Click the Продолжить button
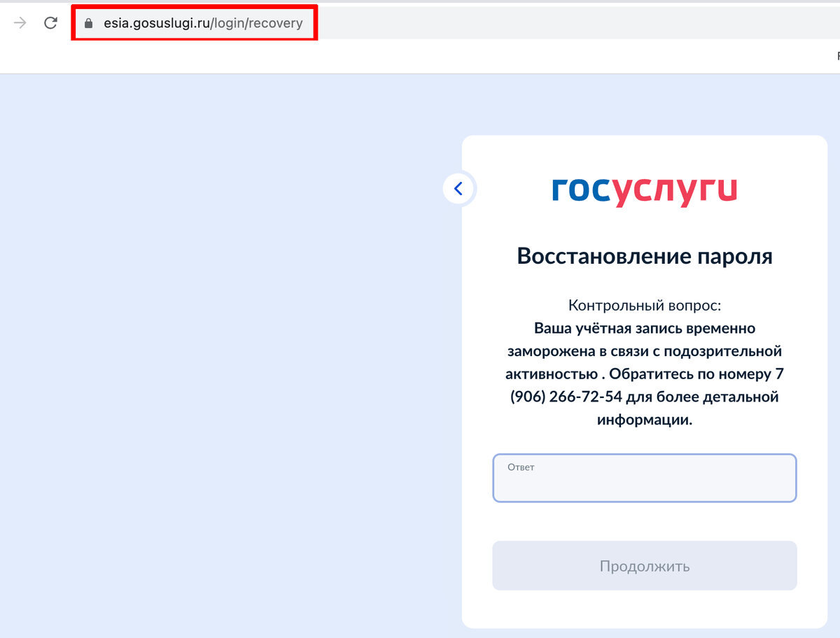The width and height of the screenshot is (840, 638). (x=645, y=565)
